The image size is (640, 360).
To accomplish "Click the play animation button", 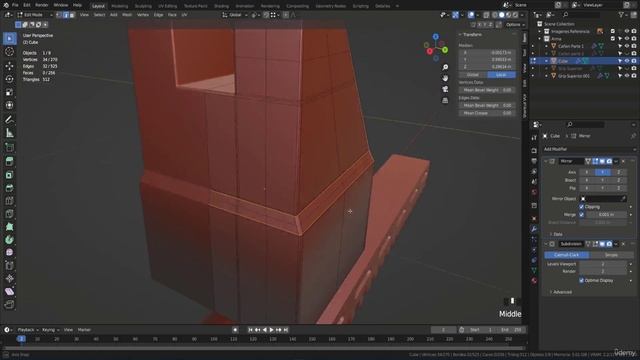I will pyautogui.click(x=271, y=330).
